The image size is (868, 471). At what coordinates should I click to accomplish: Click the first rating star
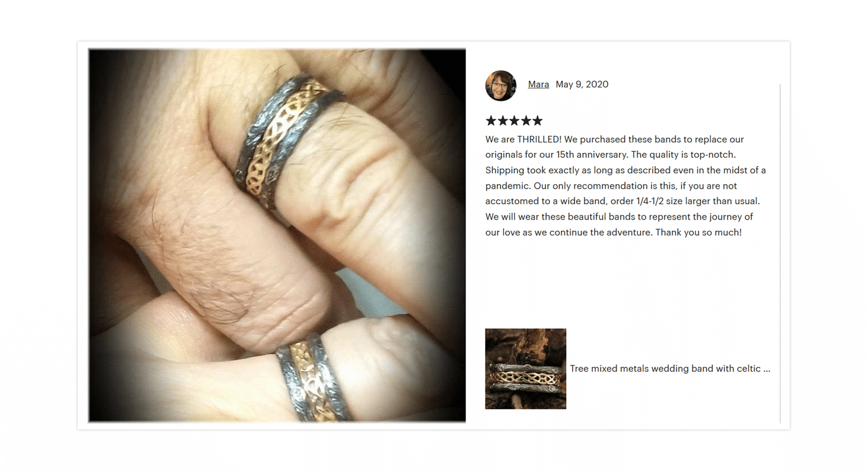click(491, 121)
